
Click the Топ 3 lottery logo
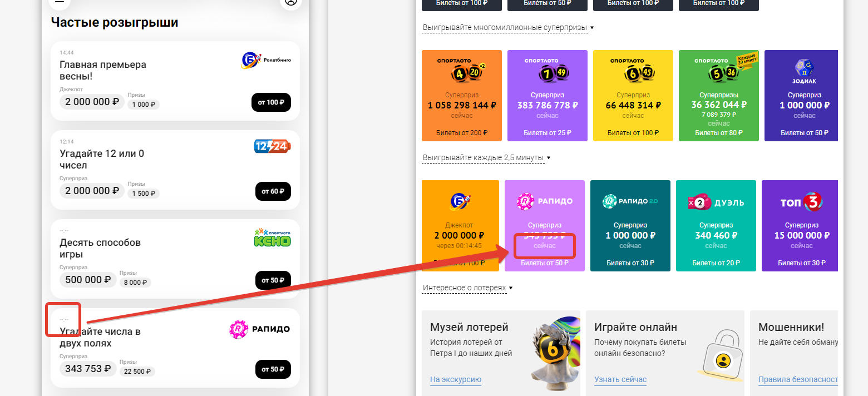tap(801, 202)
